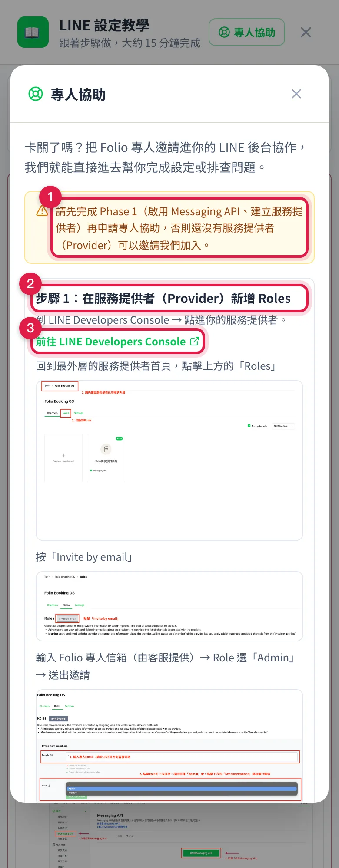339x868 pixels.
Task: Close the LINE 設定教學 tutorial window
Action: pyautogui.click(x=306, y=32)
